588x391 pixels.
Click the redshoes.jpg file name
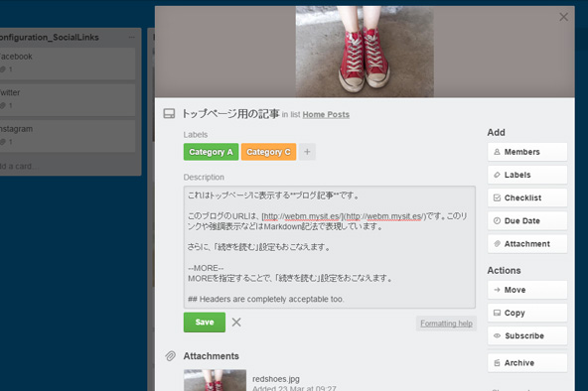point(276,379)
